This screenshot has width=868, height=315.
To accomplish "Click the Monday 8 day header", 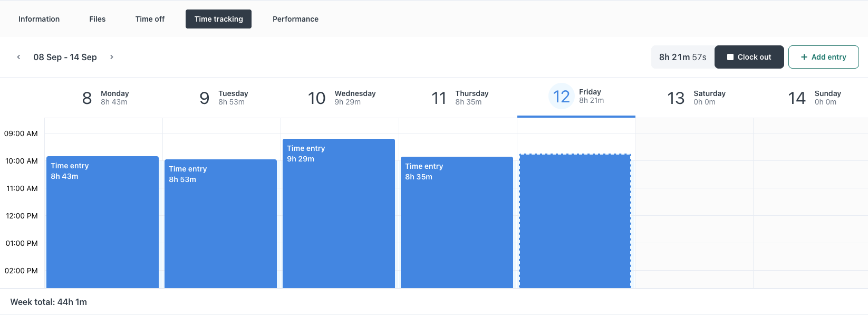I will pos(105,98).
